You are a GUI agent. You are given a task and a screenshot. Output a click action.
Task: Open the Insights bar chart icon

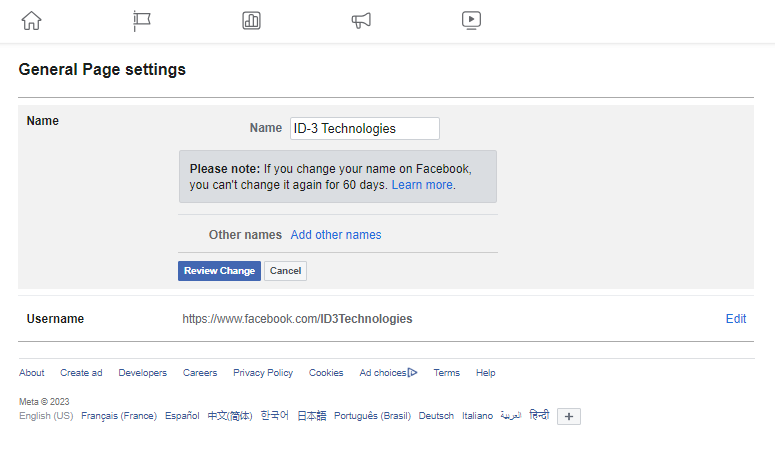251,21
